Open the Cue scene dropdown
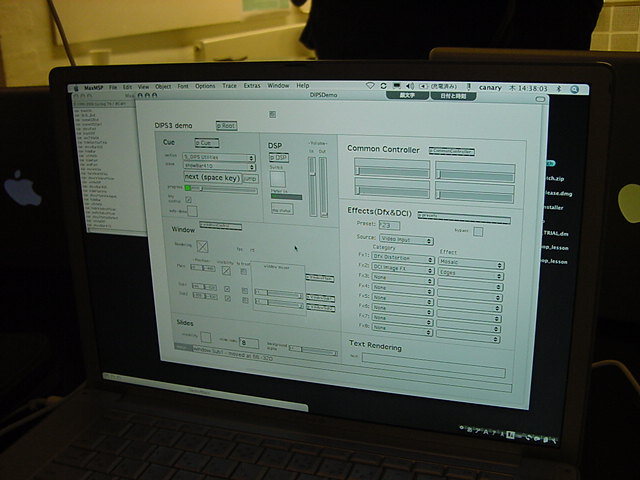Image resolution: width=640 pixels, height=480 pixels. (x=219, y=167)
